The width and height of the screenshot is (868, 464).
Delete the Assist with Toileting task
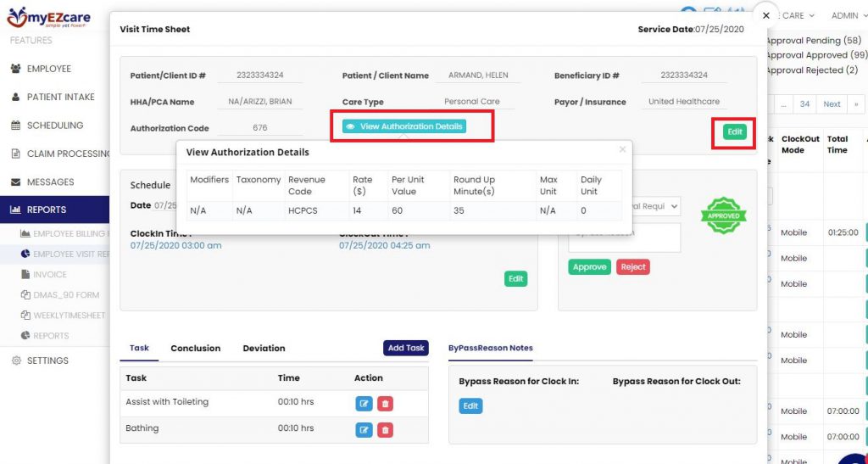(386, 404)
